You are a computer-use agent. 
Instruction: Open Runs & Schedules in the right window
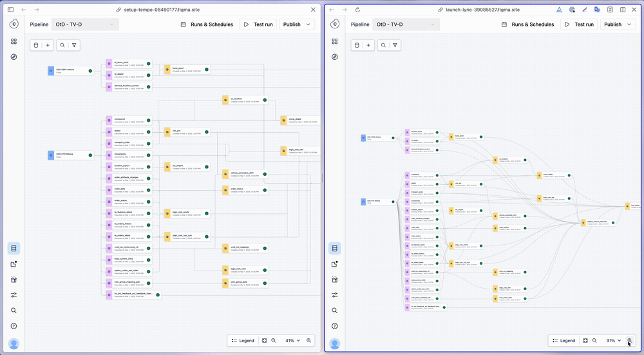pyautogui.click(x=527, y=24)
